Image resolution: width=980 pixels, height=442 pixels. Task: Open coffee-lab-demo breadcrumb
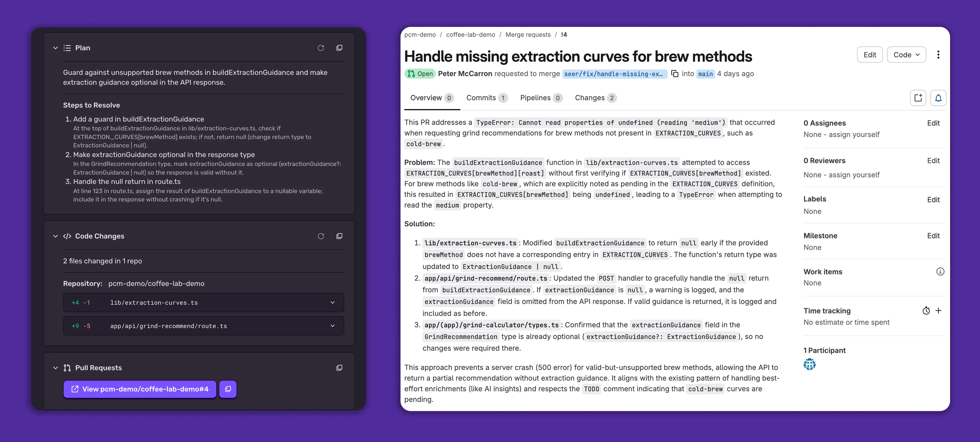(470, 35)
